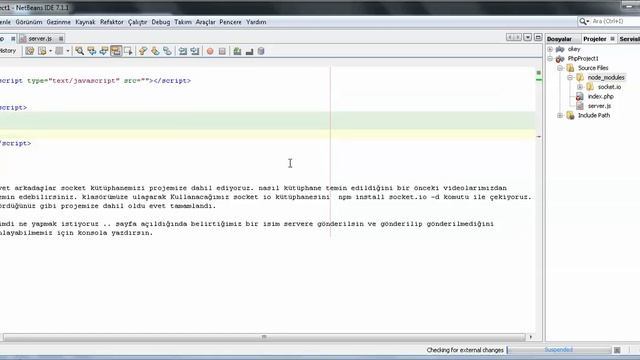Click the scrollbar right arrow
Image resolution: width=640 pixels, height=360 pixels.
(531, 337)
